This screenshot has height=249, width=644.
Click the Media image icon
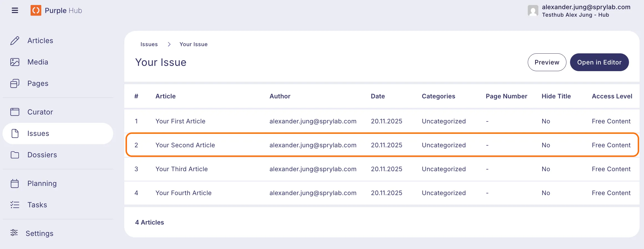click(15, 62)
